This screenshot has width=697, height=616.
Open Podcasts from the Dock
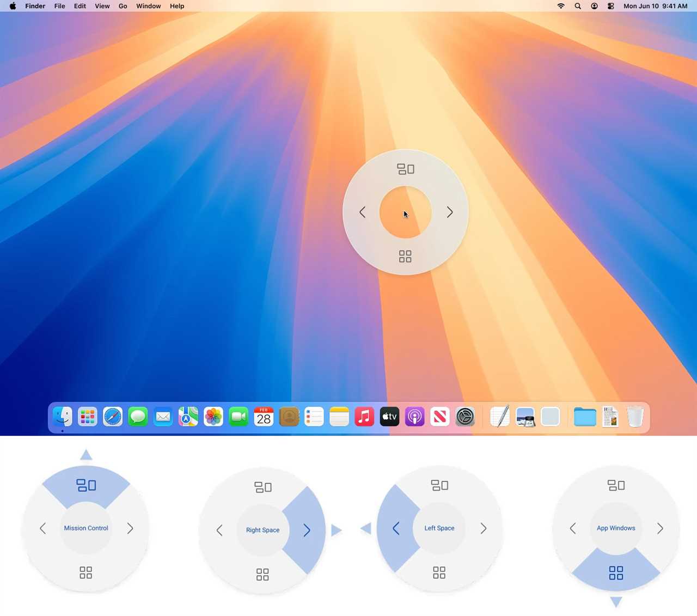tap(415, 417)
